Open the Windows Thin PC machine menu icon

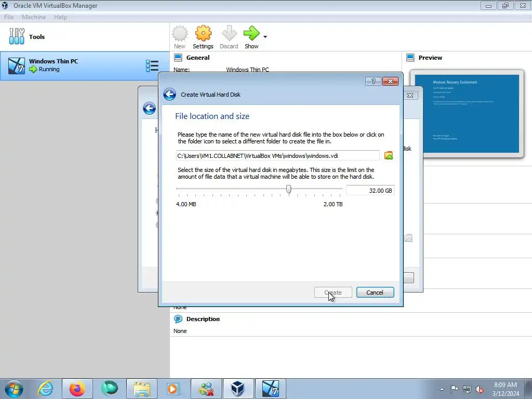point(152,66)
